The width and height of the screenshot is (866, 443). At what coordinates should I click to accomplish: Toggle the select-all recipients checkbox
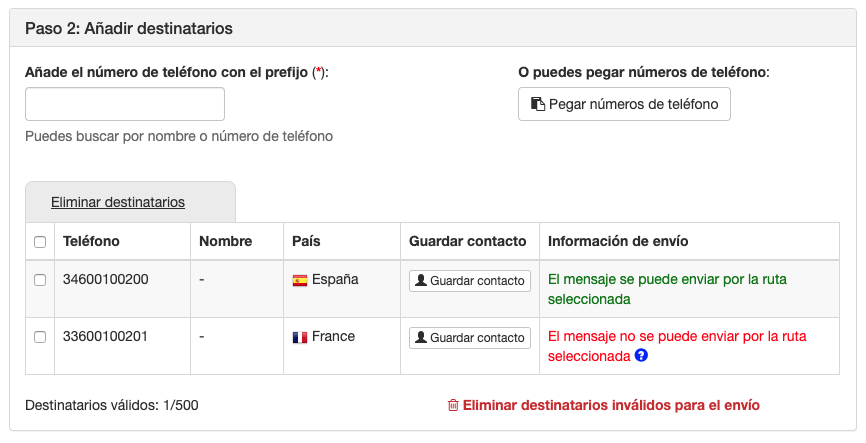point(40,241)
